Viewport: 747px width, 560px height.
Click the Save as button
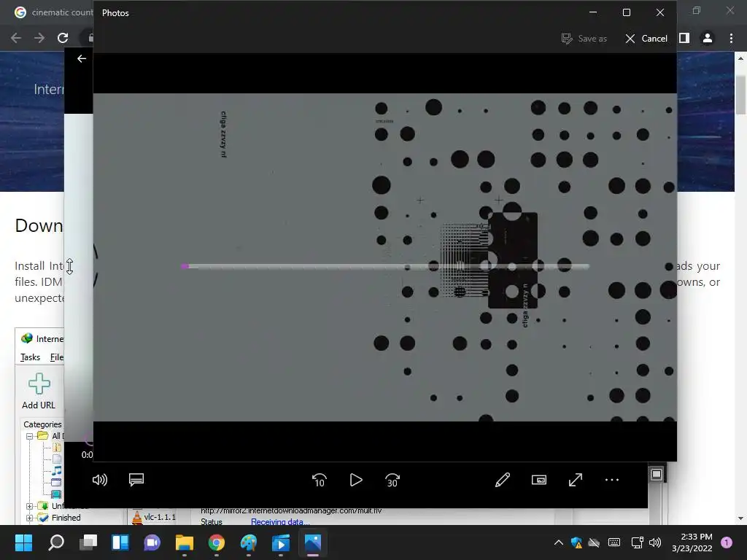tap(584, 39)
